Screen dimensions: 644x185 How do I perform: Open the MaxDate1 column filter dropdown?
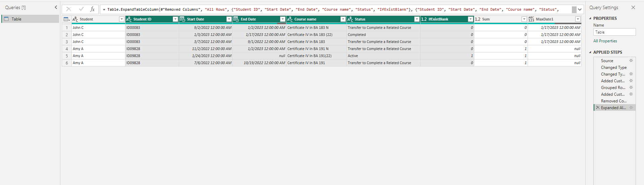coord(578,19)
